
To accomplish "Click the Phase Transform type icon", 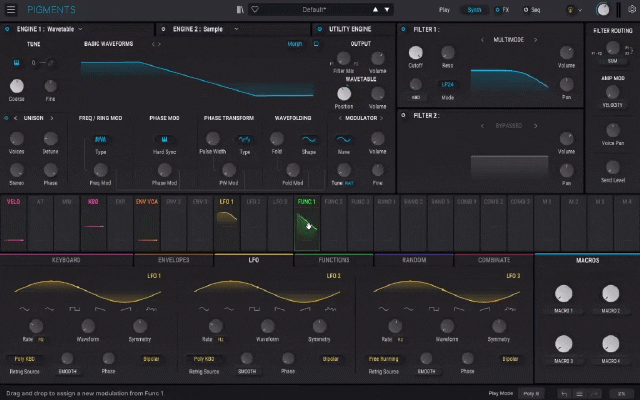I will point(244,140).
